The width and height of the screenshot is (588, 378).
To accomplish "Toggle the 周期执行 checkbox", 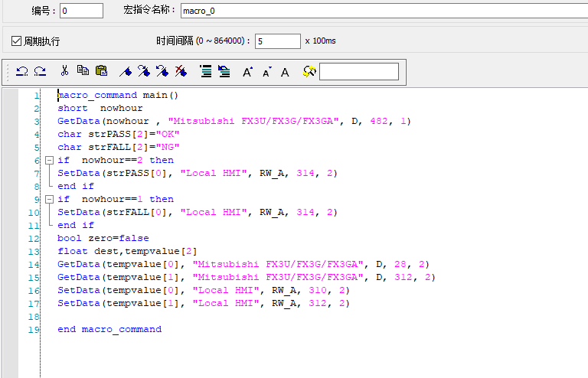I will point(16,41).
